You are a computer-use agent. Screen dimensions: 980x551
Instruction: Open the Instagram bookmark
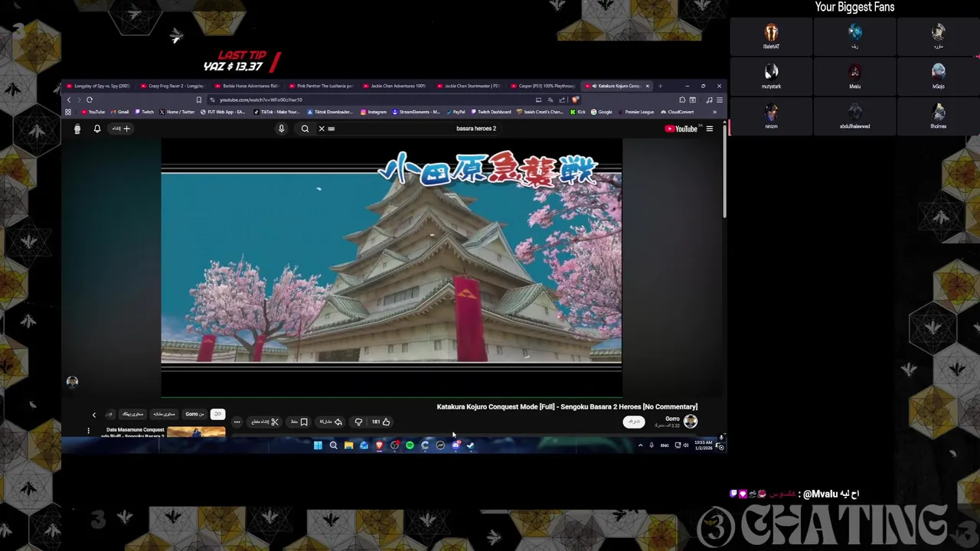[x=374, y=112]
